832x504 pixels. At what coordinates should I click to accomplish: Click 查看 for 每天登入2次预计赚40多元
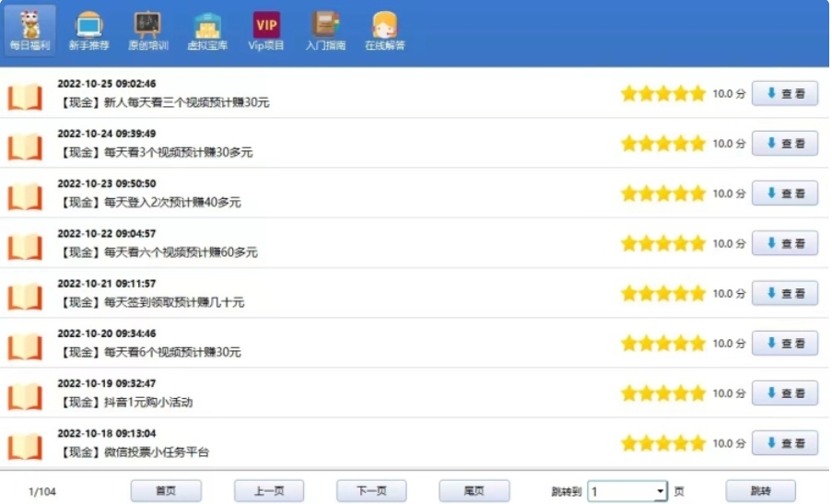pyautogui.click(x=785, y=193)
